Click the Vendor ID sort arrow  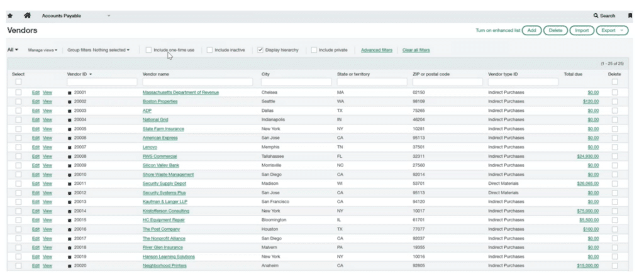[91, 74]
